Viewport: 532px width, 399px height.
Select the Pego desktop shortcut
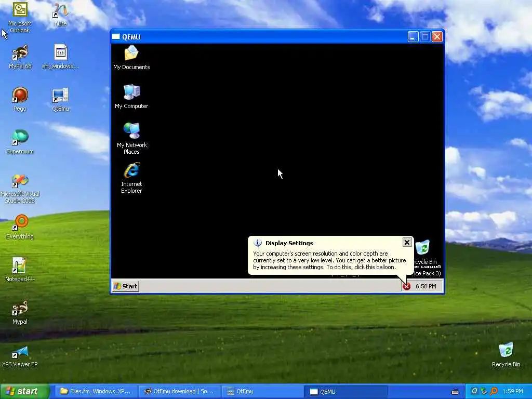pos(20,99)
